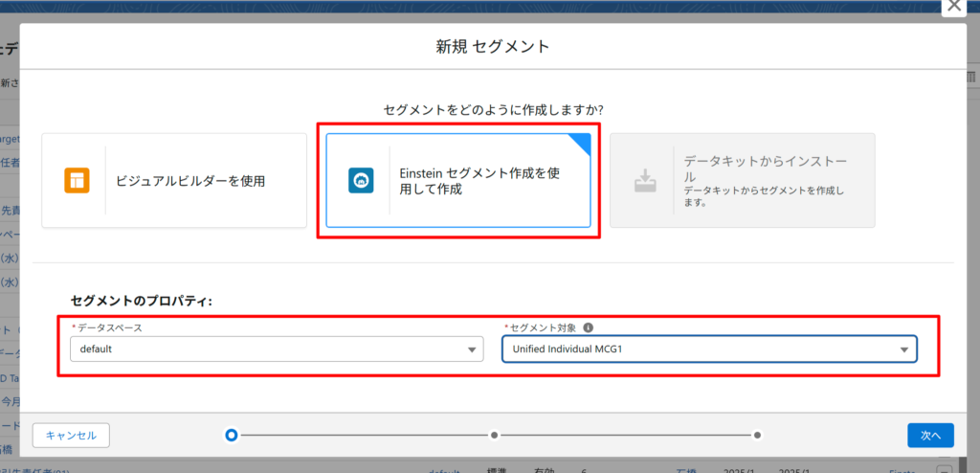Click the 次へ button
The width and height of the screenshot is (980, 473).
click(x=930, y=436)
